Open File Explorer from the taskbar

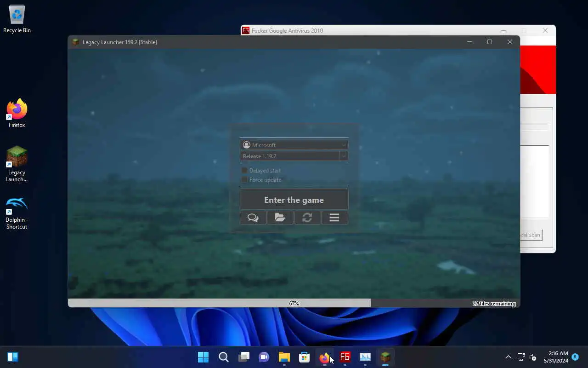[284, 357]
